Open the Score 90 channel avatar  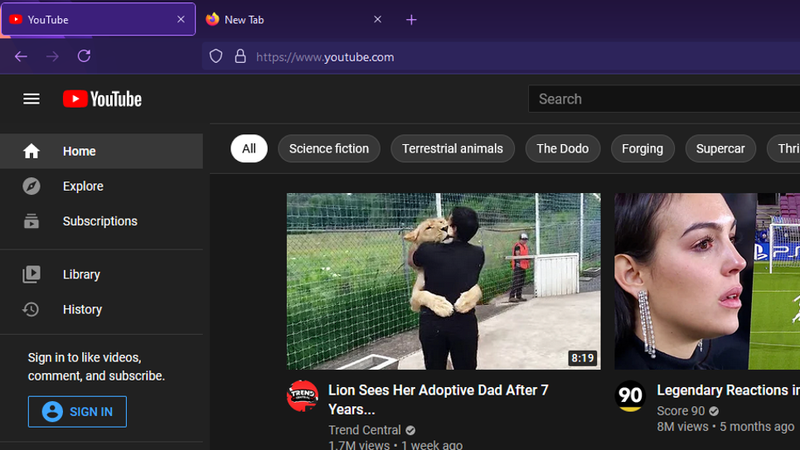point(630,396)
